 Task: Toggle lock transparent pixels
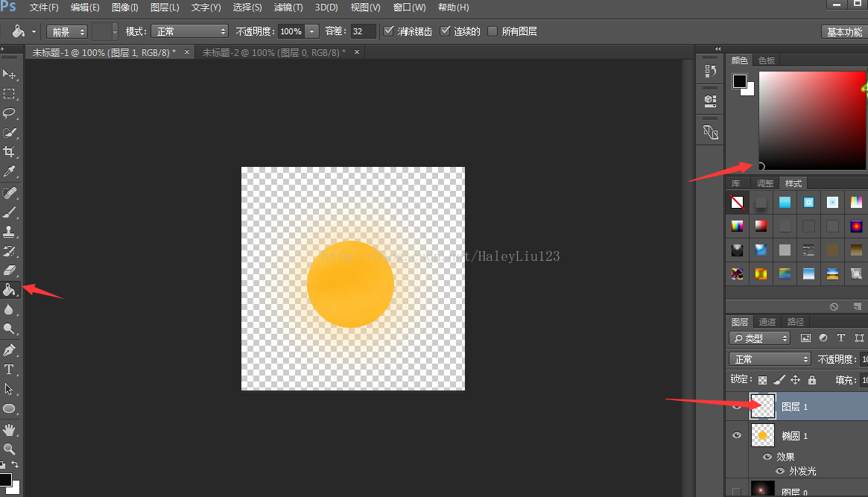coord(762,380)
